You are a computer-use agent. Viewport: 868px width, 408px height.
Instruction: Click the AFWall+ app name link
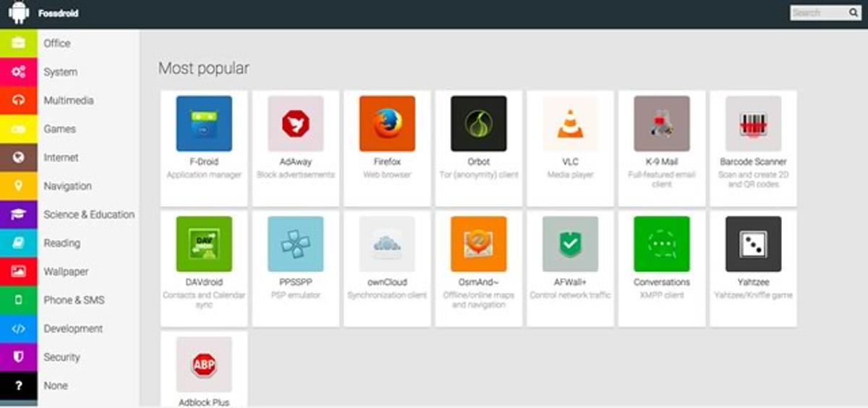click(570, 282)
